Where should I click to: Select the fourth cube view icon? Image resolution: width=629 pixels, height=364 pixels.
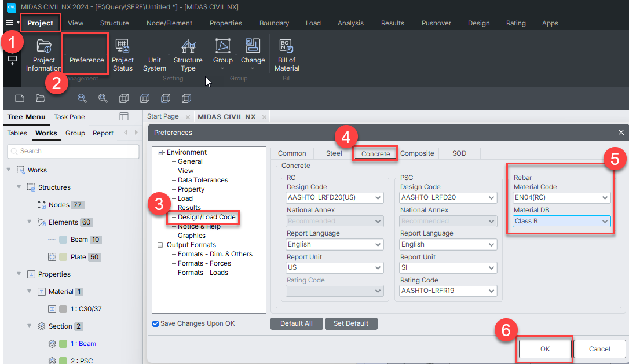(x=186, y=98)
